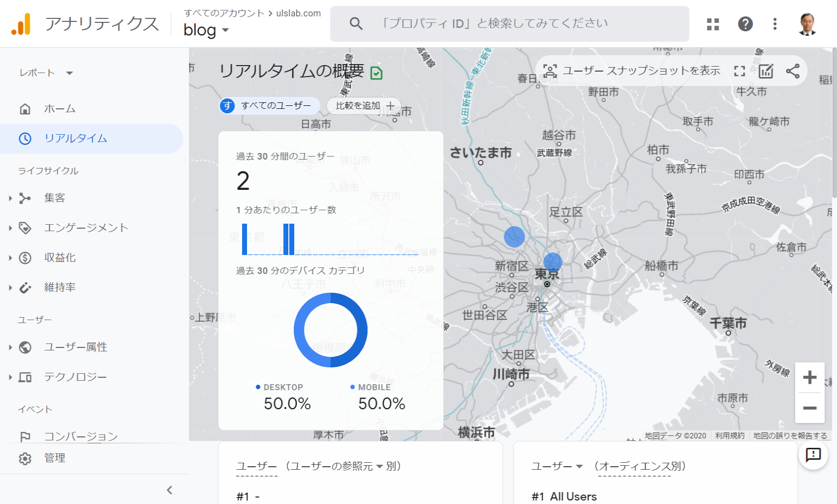Viewport: 837px width, 504px height.
Task: Click the 収益化 dollar icon
Action: [x=25, y=258]
